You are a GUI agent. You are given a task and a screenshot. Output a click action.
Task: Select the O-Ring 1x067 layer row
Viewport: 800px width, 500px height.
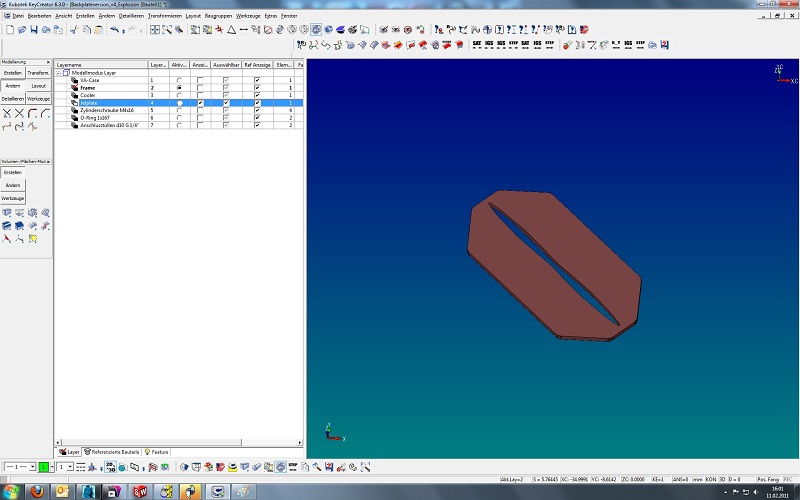(x=179, y=118)
